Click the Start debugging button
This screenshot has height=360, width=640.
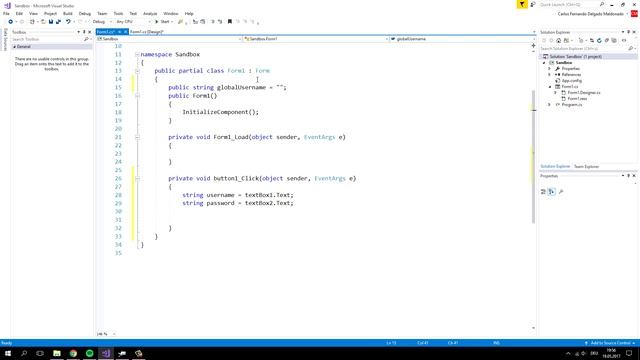(x=162, y=22)
